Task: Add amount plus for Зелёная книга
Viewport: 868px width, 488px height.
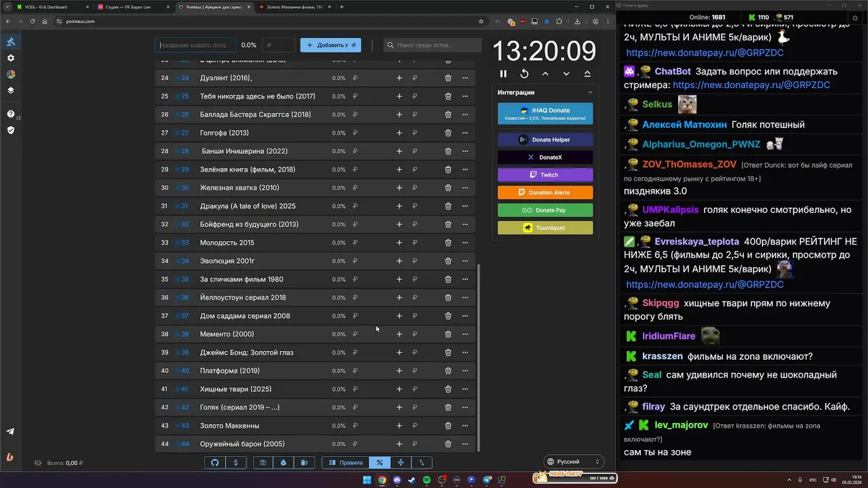Action: coord(399,169)
